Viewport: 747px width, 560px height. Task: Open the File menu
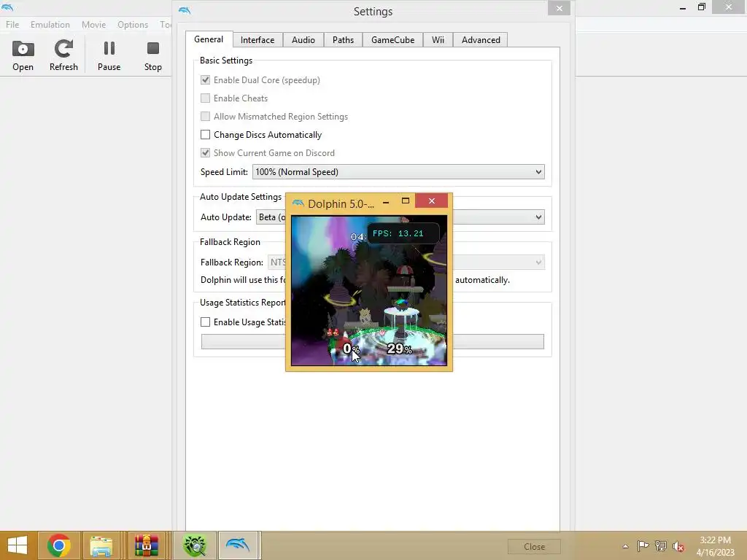(x=12, y=24)
